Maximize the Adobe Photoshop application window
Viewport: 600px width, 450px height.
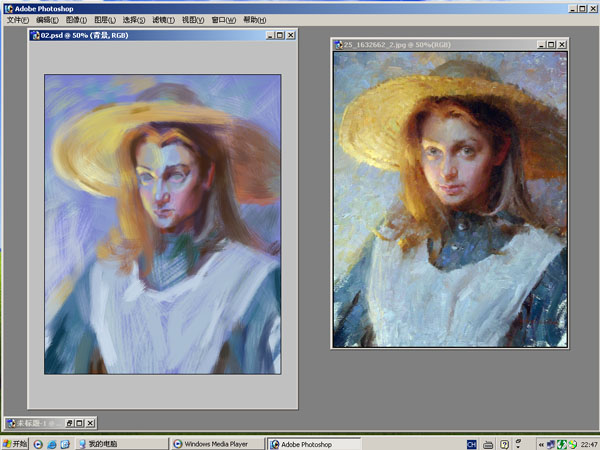tap(582, 8)
